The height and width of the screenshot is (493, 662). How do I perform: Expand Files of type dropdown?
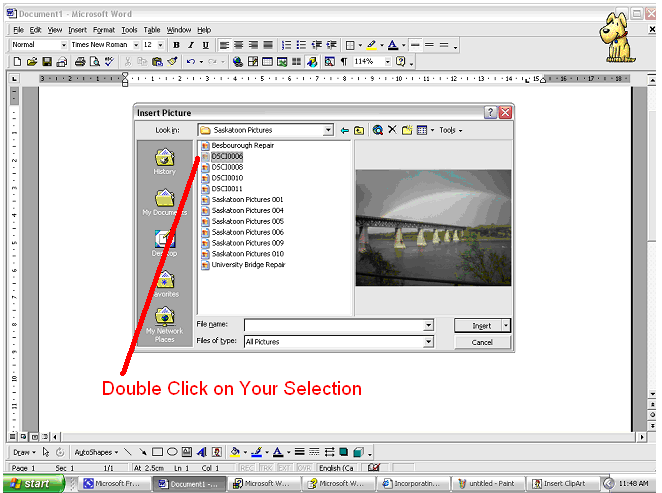tap(428, 341)
